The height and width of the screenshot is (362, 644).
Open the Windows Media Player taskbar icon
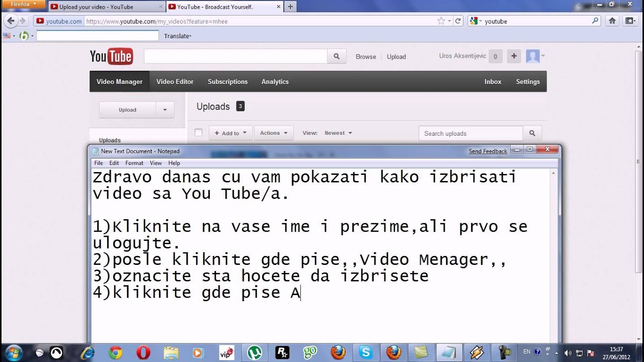click(x=199, y=352)
